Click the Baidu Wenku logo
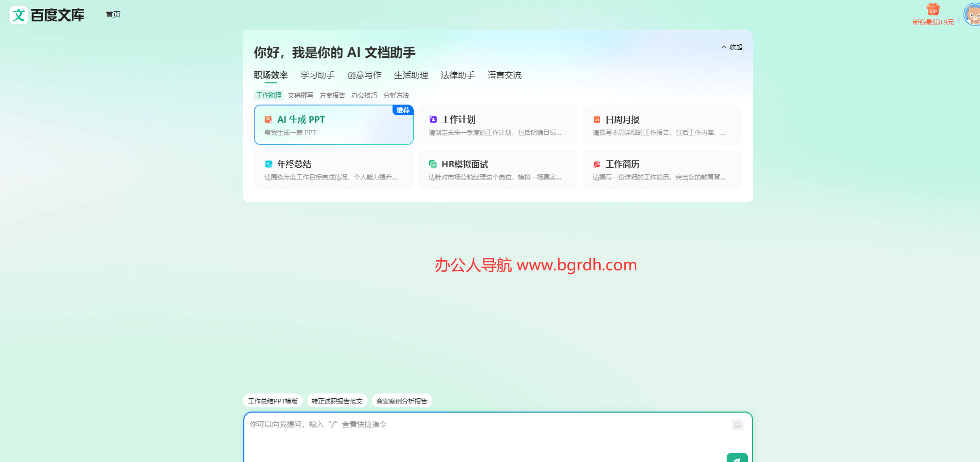 click(x=47, y=15)
